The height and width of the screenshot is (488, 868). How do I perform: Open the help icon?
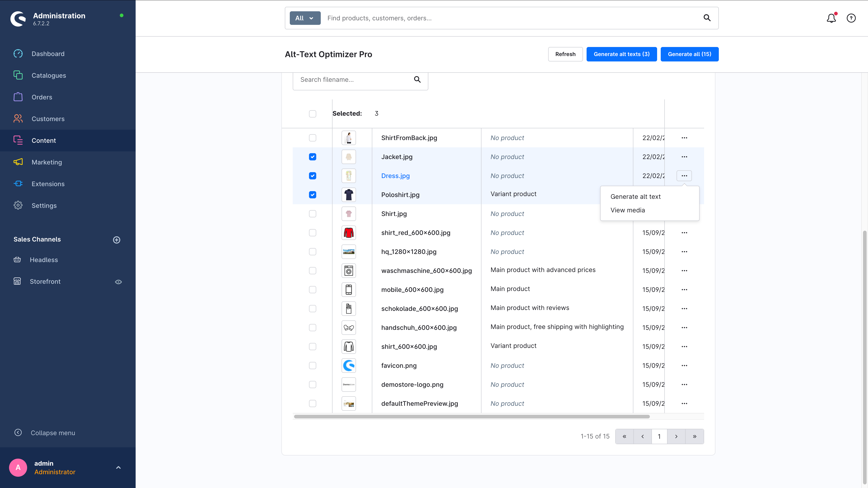click(x=851, y=18)
